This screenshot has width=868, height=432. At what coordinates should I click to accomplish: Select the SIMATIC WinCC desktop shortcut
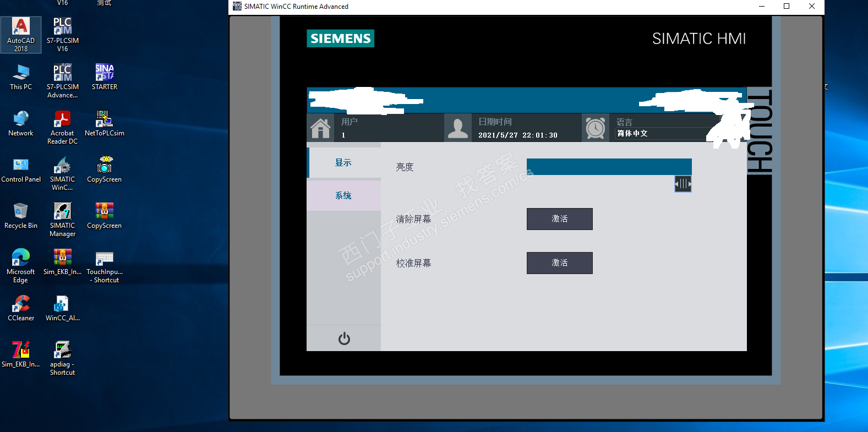coord(63,173)
